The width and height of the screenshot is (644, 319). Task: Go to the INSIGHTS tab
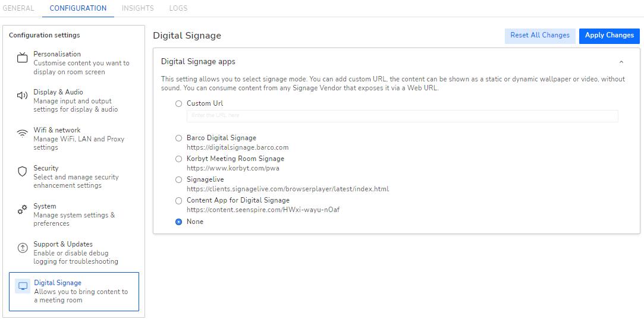(138, 8)
